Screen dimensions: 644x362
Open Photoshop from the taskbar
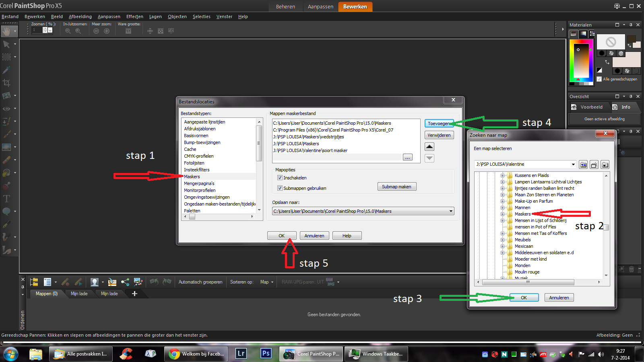[266, 354]
